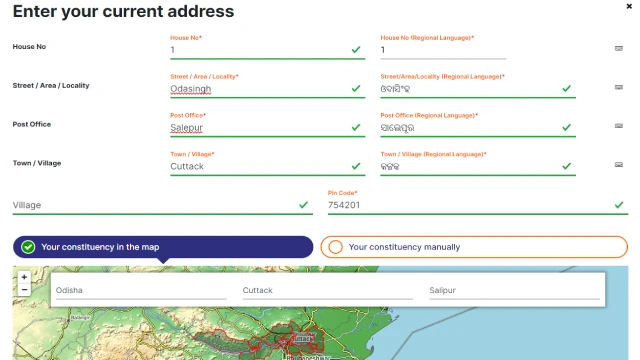Viewport: 640px width, 360px height.
Task: Click the Post Office field with Salepur
Action: coord(267,128)
